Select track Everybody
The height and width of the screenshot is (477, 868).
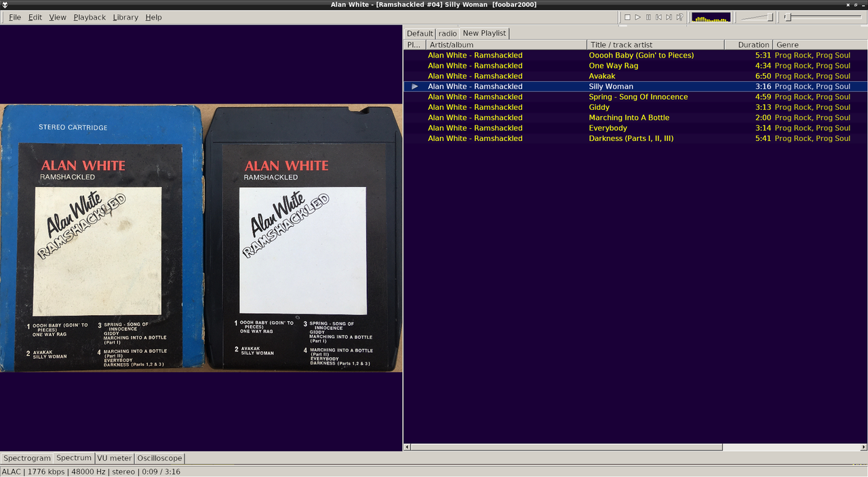pyautogui.click(x=635, y=128)
